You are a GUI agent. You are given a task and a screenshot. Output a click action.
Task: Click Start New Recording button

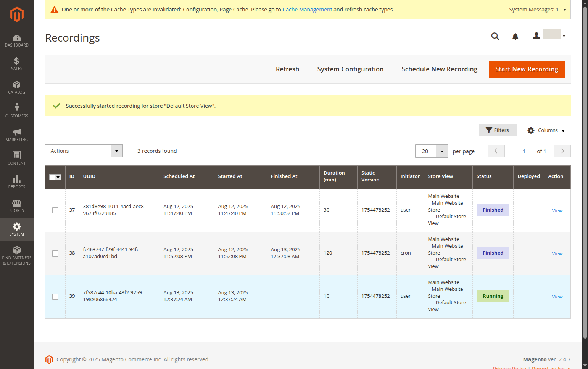[527, 69]
